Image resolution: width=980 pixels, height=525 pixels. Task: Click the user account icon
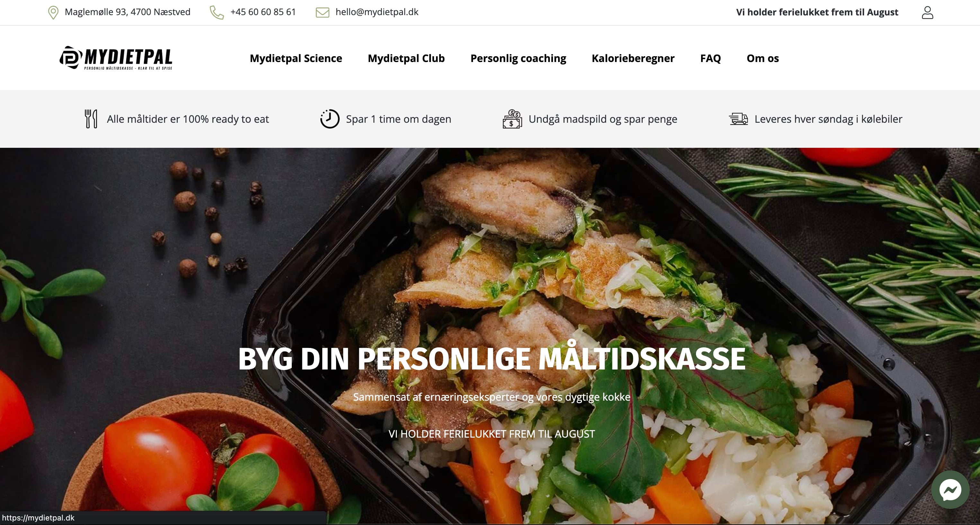click(x=928, y=13)
